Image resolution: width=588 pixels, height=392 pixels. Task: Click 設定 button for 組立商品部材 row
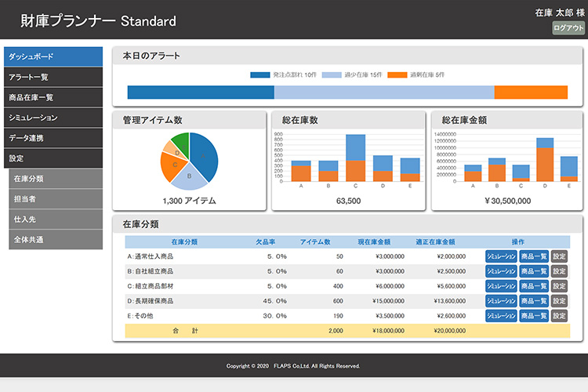[559, 286]
